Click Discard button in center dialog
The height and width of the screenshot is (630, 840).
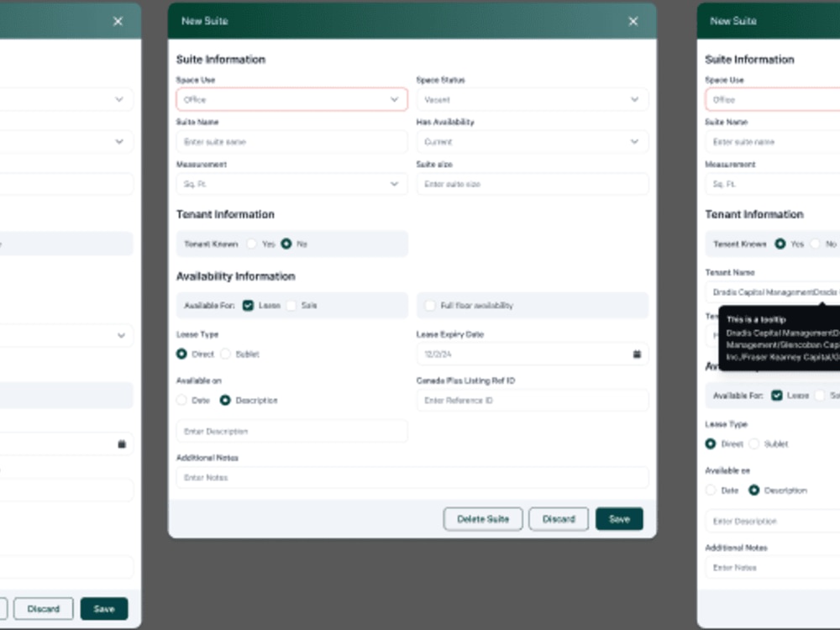point(559,519)
